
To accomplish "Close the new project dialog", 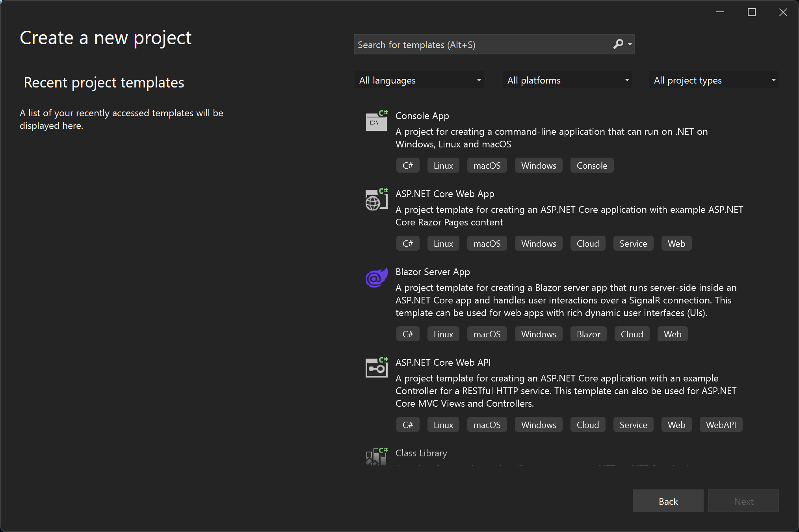I will [x=783, y=13].
